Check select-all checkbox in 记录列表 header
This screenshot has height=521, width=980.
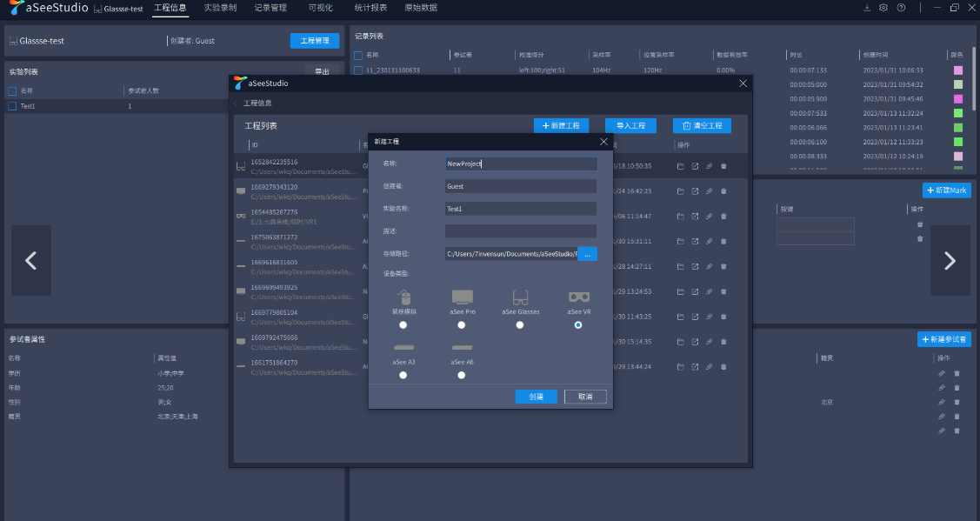click(x=358, y=55)
